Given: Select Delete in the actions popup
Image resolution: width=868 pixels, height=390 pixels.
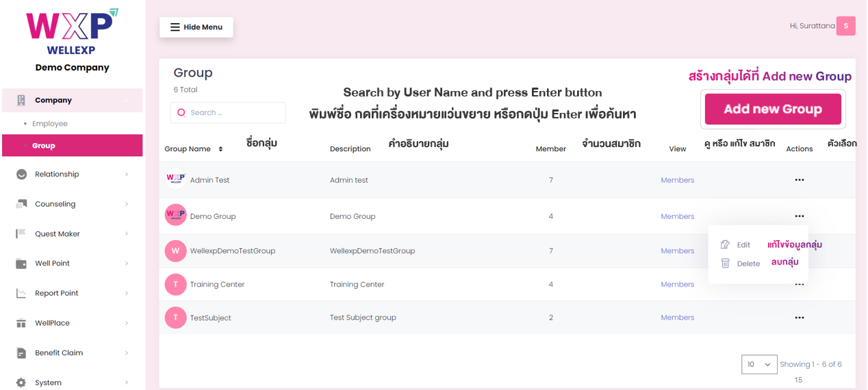Looking at the screenshot, I should click(741, 263).
